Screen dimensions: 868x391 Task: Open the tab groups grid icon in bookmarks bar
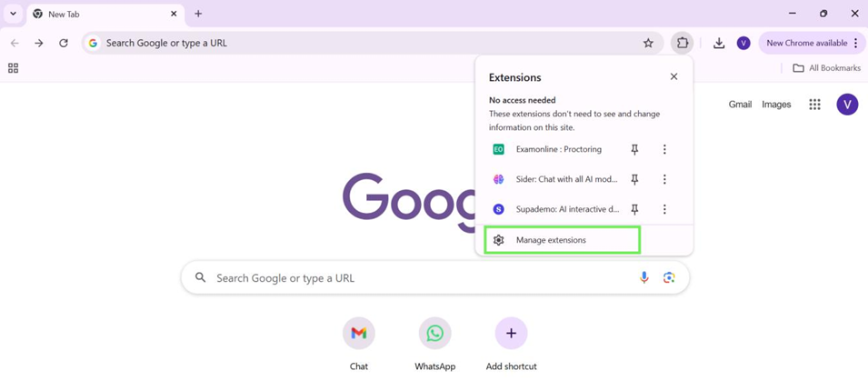14,68
